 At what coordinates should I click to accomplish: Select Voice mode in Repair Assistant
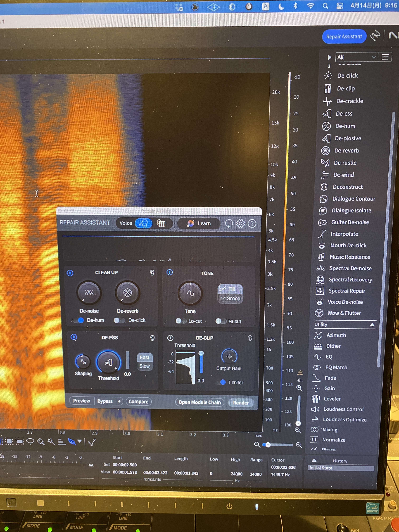143,223
